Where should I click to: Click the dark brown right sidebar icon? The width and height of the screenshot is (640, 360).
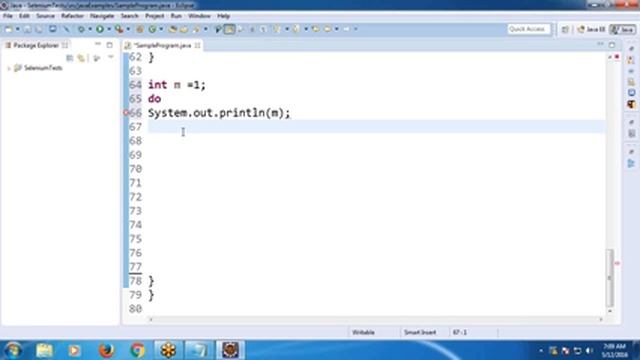point(631,104)
